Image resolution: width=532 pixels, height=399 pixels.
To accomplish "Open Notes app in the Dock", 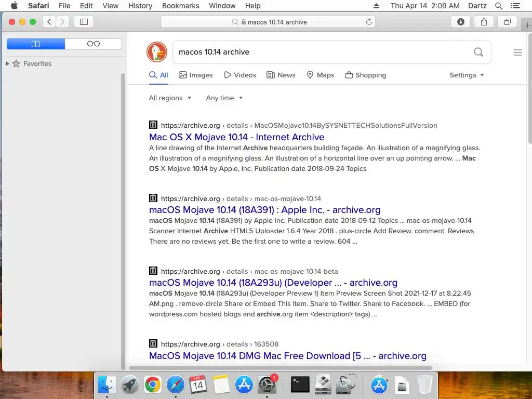I will pyautogui.click(x=221, y=384).
